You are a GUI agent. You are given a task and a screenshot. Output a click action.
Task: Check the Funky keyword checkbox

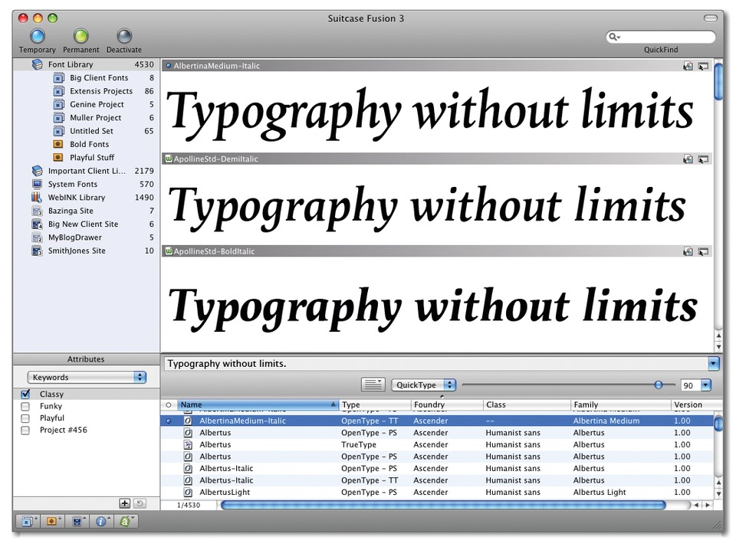[x=25, y=406]
